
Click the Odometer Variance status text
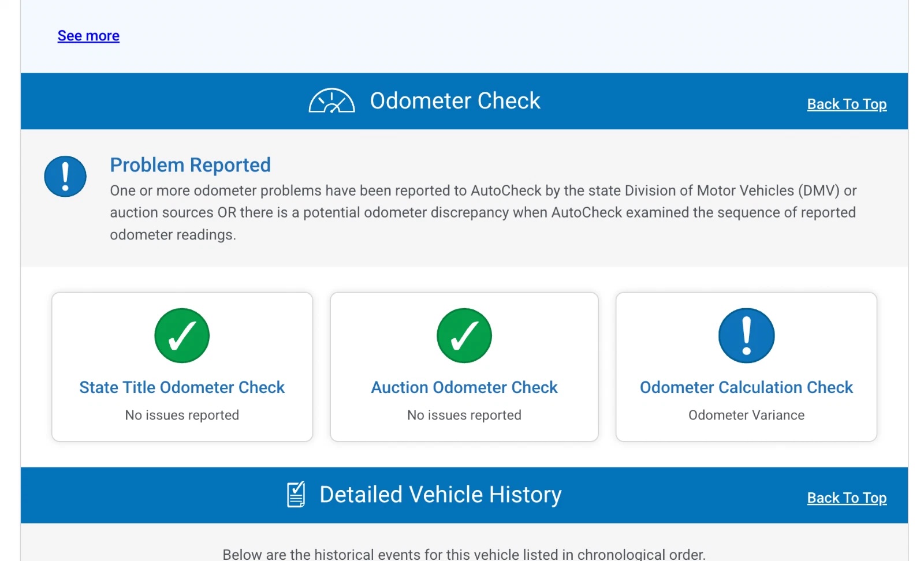[x=746, y=415]
